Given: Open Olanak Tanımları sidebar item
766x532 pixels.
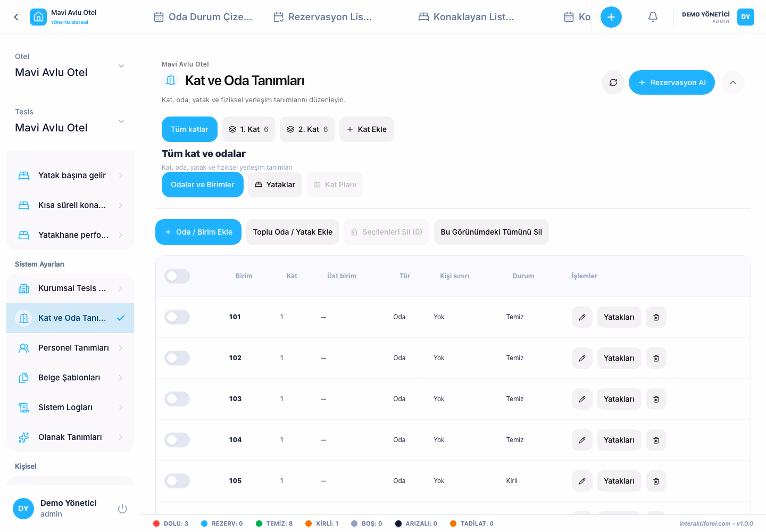Looking at the screenshot, I should click(x=70, y=437).
